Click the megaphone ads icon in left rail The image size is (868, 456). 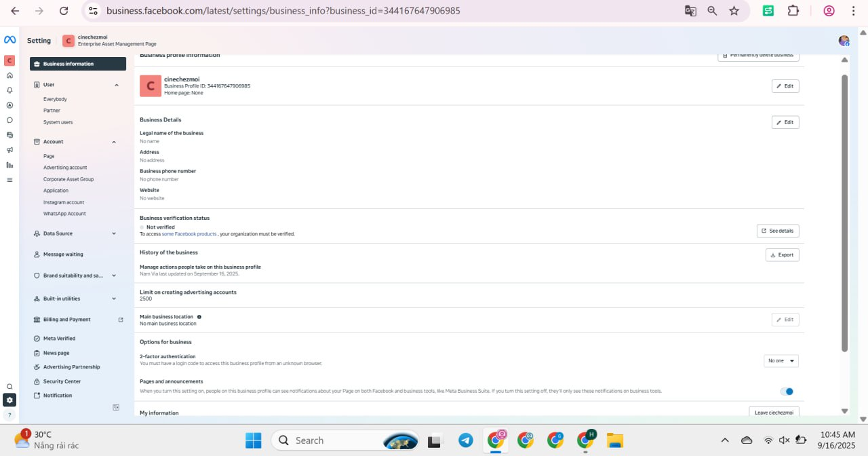pos(9,150)
